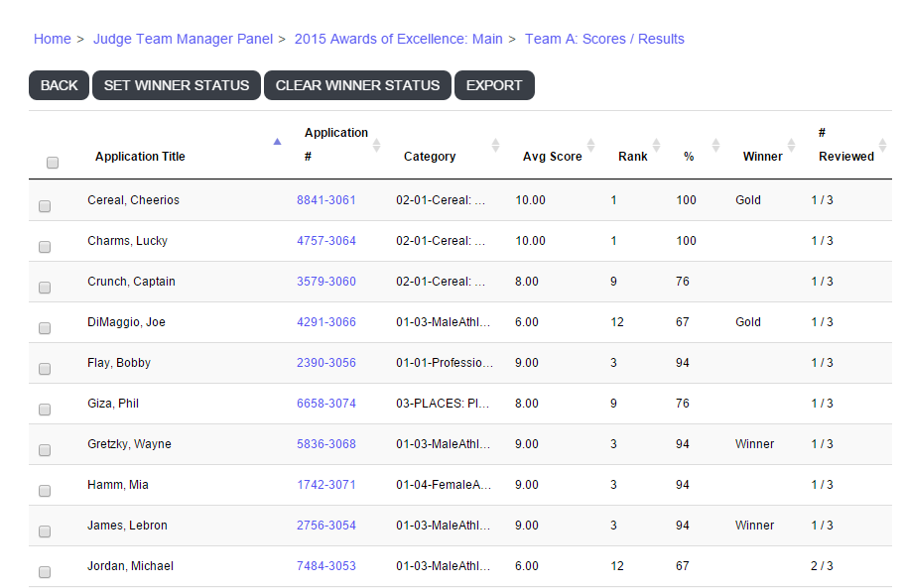
Task: Open application 4291-3066 link
Action: (x=326, y=321)
